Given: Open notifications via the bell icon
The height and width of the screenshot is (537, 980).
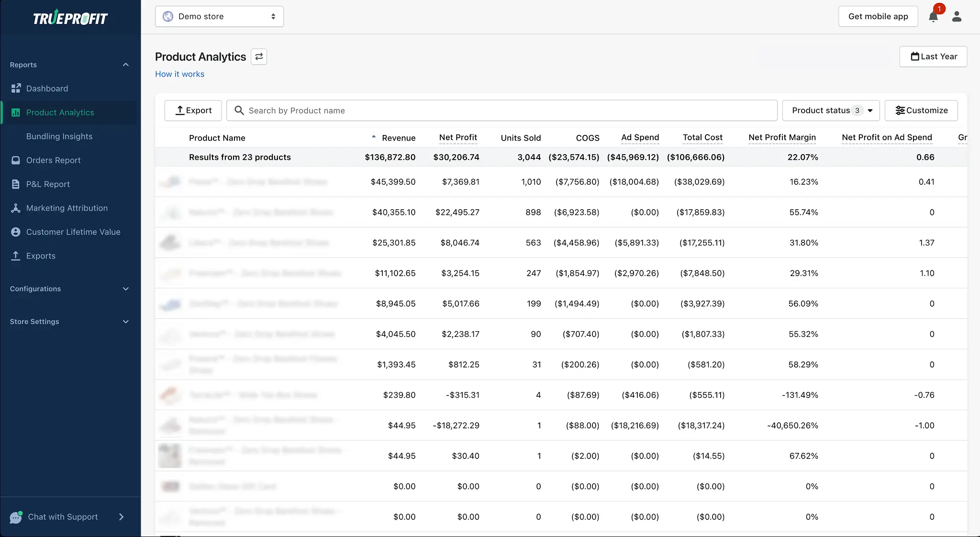Looking at the screenshot, I should pyautogui.click(x=934, y=17).
